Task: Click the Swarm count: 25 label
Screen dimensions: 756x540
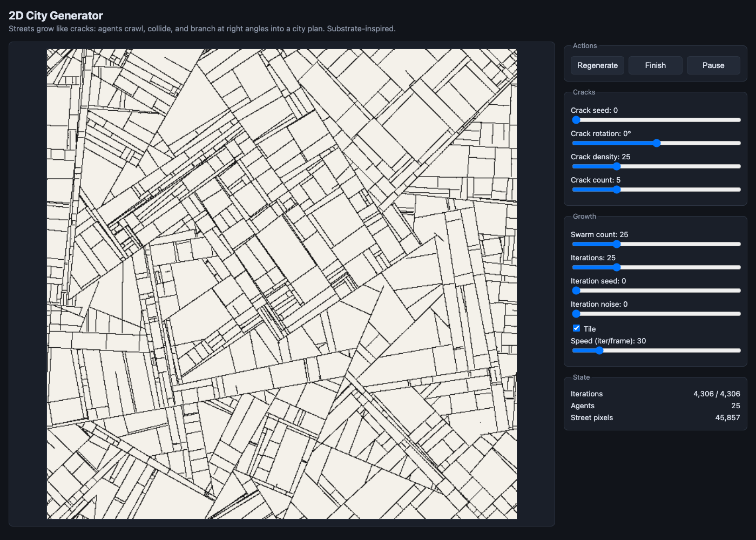Action: pos(599,234)
